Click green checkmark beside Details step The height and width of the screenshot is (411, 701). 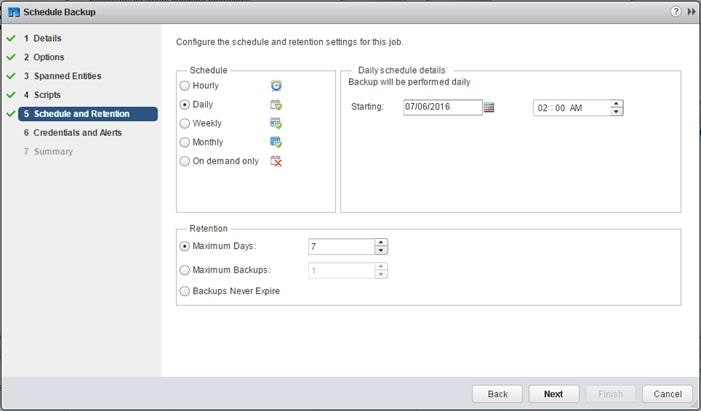click(11, 38)
